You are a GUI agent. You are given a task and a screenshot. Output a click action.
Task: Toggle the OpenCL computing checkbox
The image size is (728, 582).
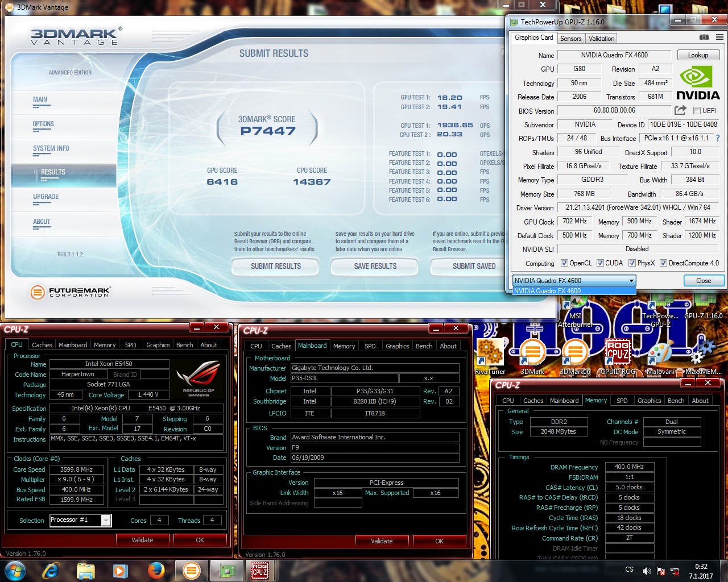(x=564, y=263)
